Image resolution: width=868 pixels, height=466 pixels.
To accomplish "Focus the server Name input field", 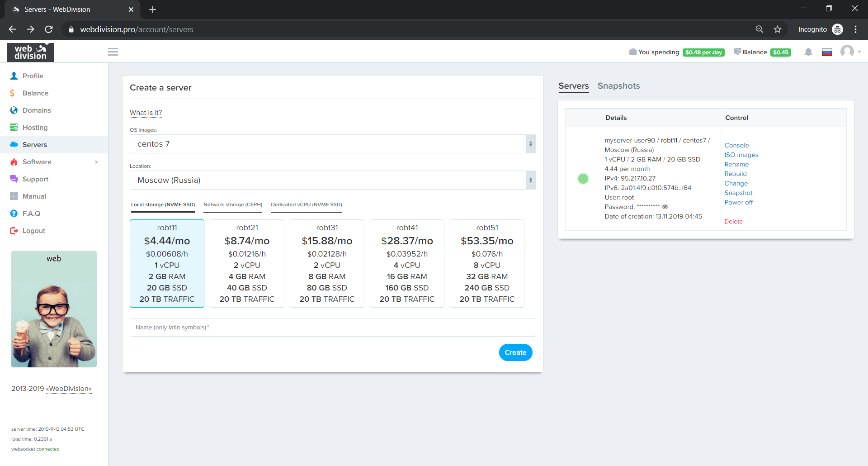I will tap(333, 327).
